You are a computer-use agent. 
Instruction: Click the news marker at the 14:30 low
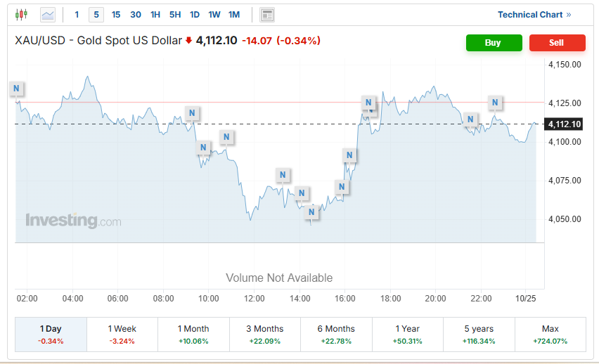pos(313,212)
